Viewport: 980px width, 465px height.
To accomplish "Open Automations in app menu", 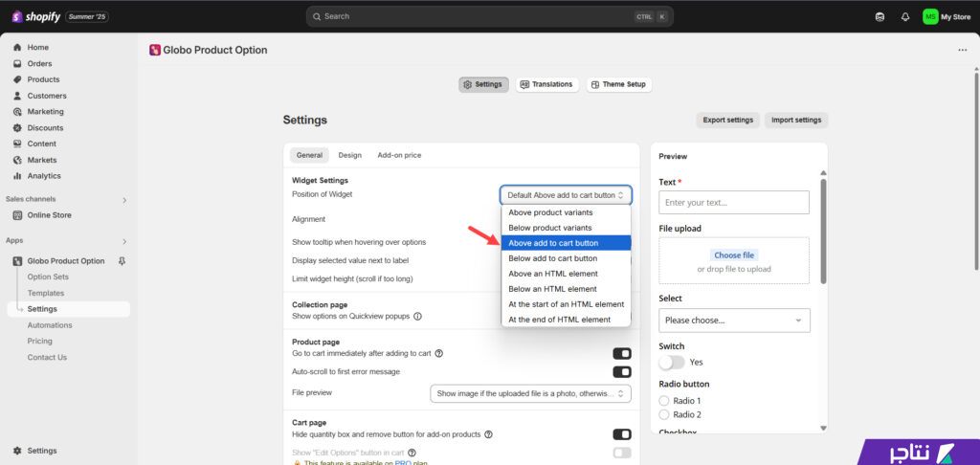I will point(50,325).
